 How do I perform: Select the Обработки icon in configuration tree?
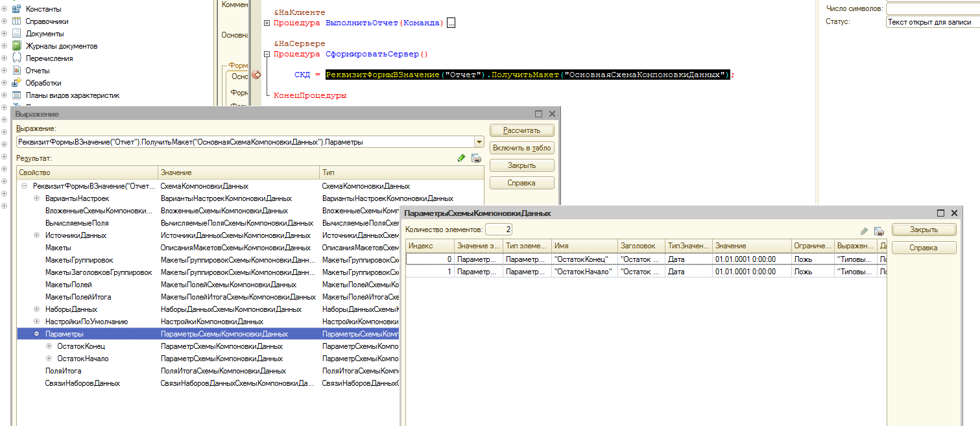point(17,83)
